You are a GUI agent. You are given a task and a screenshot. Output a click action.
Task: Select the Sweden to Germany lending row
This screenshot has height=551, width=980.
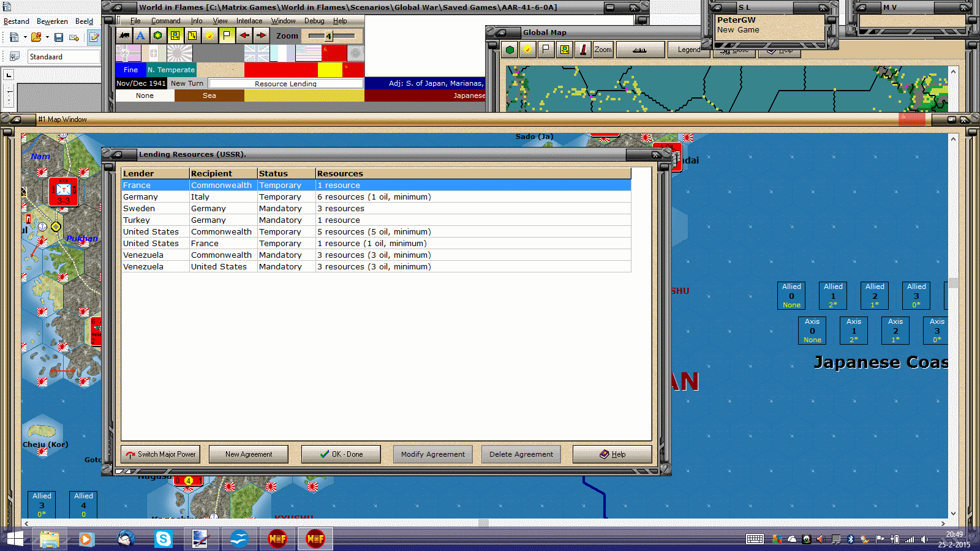pyautogui.click(x=376, y=209)
